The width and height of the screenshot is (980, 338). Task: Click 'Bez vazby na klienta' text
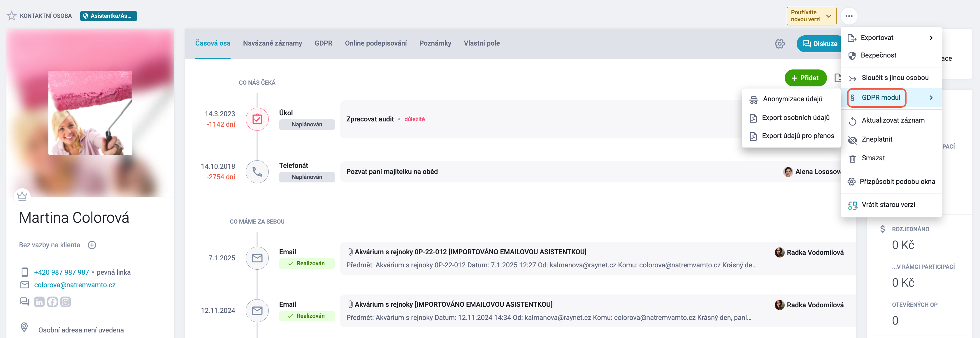coord(50,245)
